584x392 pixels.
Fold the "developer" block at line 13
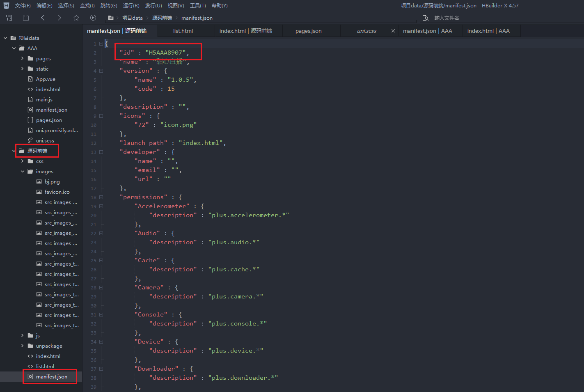pyautogui.click(x=101, y=152)
